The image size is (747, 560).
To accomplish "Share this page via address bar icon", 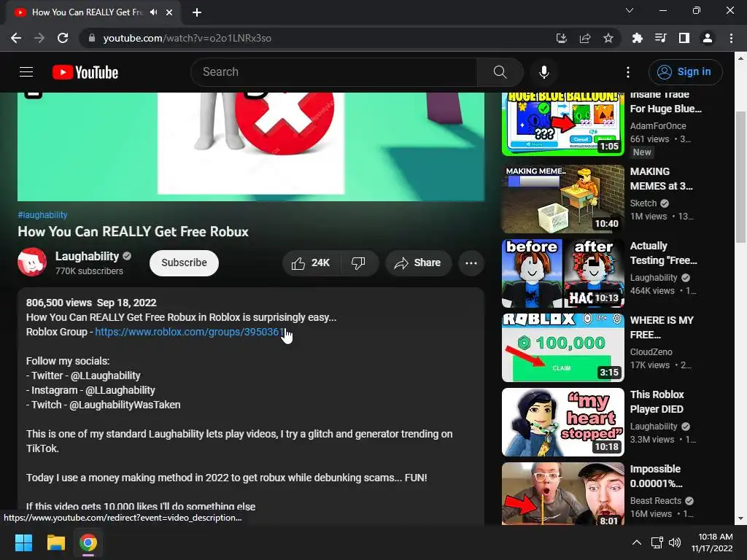I will tap(585, 38).
